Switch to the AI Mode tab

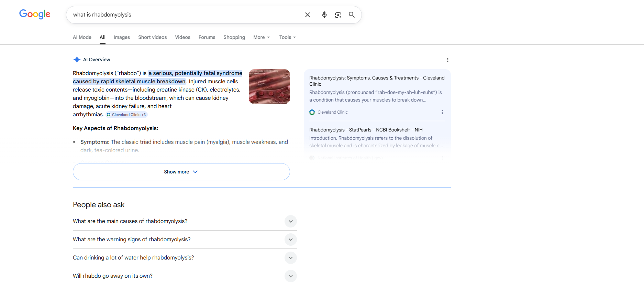82,37
